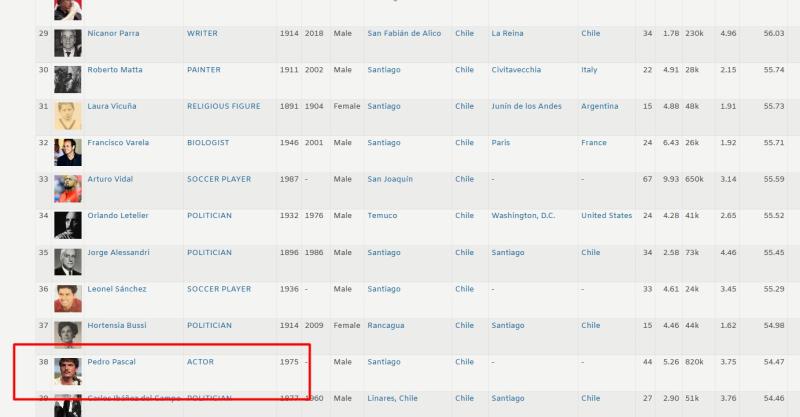Open the Nicanor Parra profile link
Image resolution: width=800 pixels, height=417 pixels.
tap(113, 33)
